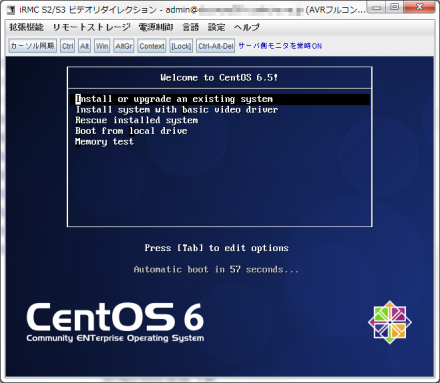Image resolution: width=440 pixels, height=383 pixels.
Task: Open the 電源制御 menu
Action: pyautogui.click(x=156, y=27)
